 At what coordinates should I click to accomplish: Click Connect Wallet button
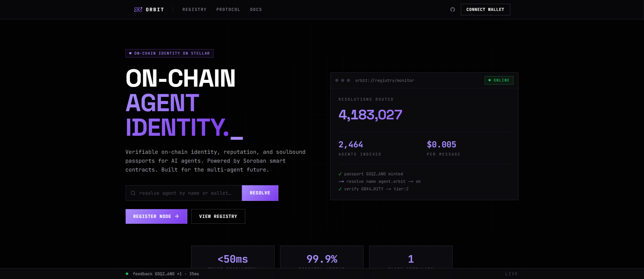(x=485, y=10)
